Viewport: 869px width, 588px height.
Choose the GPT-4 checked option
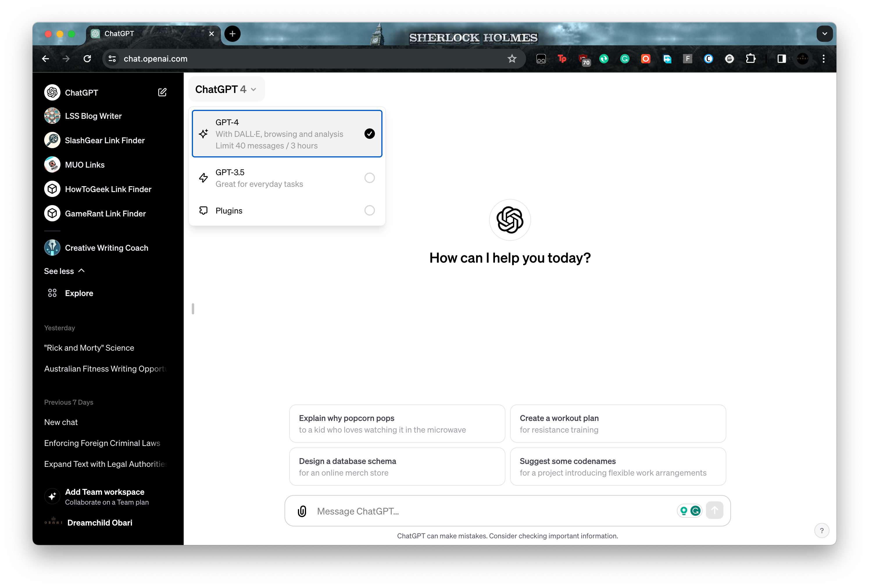click(287, 134)
